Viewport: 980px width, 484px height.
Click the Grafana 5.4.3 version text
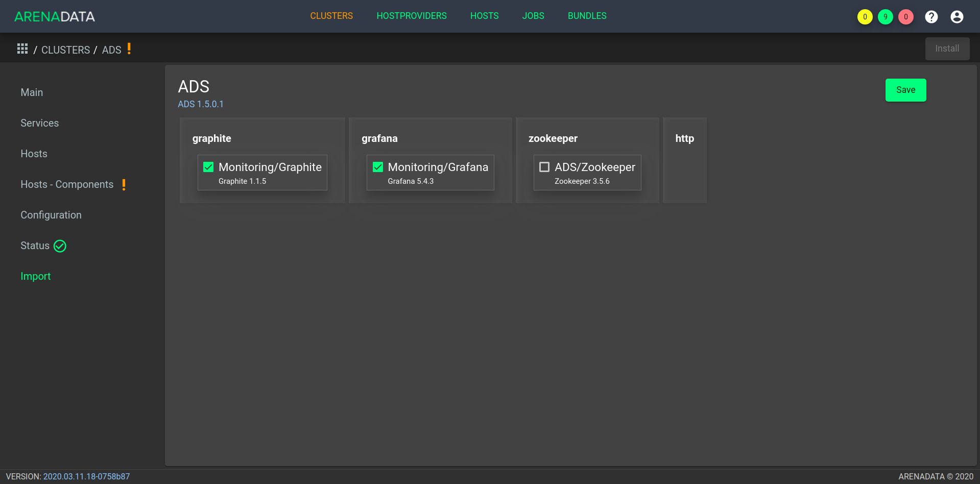(411, 181)
